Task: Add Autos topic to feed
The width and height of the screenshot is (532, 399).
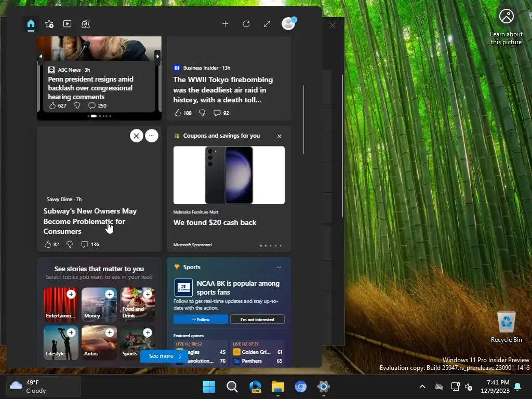Action: point(110,332)
